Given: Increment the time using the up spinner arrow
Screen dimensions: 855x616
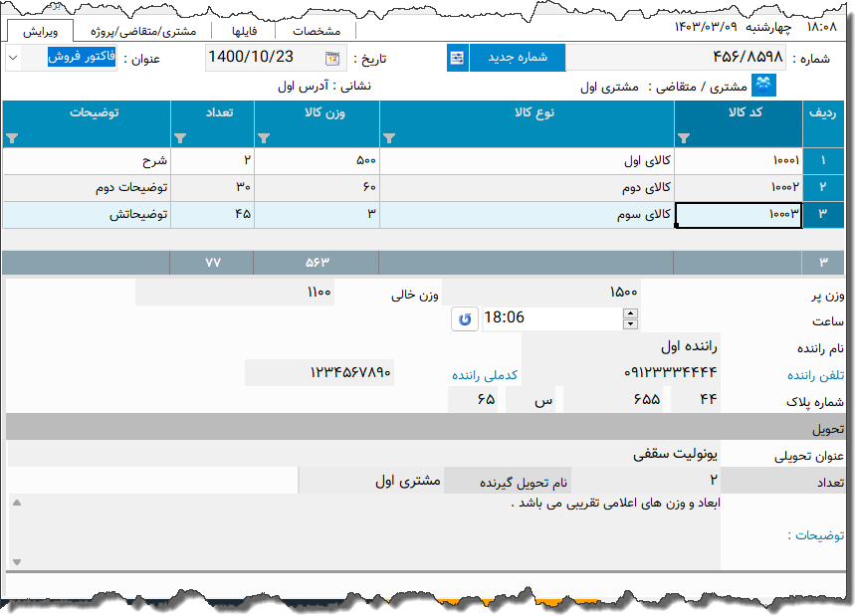Looking at the screenshot, I should tap(630, 313).
